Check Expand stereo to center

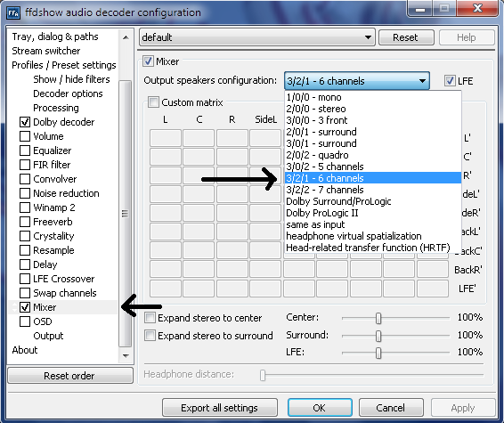point(150,318)
